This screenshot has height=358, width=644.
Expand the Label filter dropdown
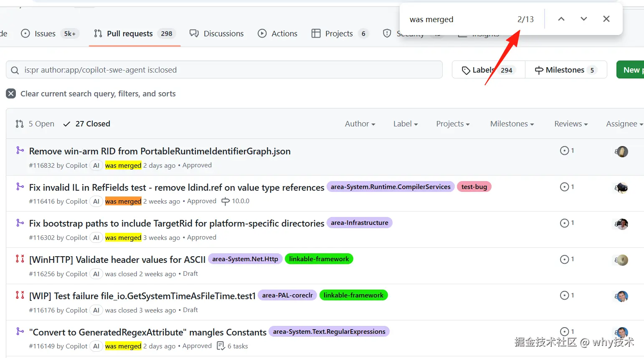405,124
